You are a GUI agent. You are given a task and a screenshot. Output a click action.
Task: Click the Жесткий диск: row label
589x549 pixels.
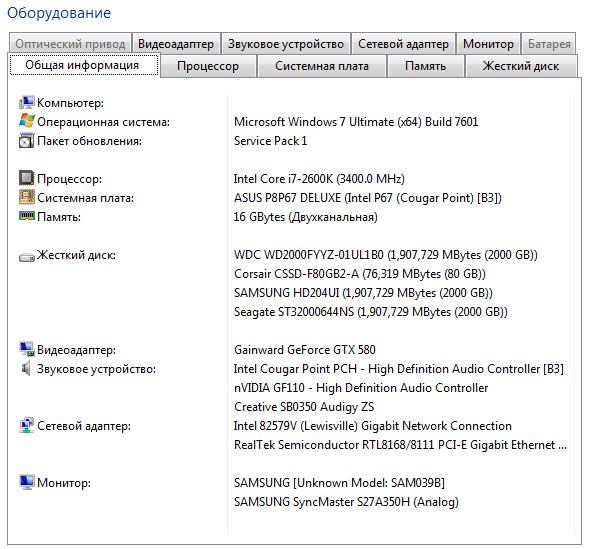[x=76, y=255]
